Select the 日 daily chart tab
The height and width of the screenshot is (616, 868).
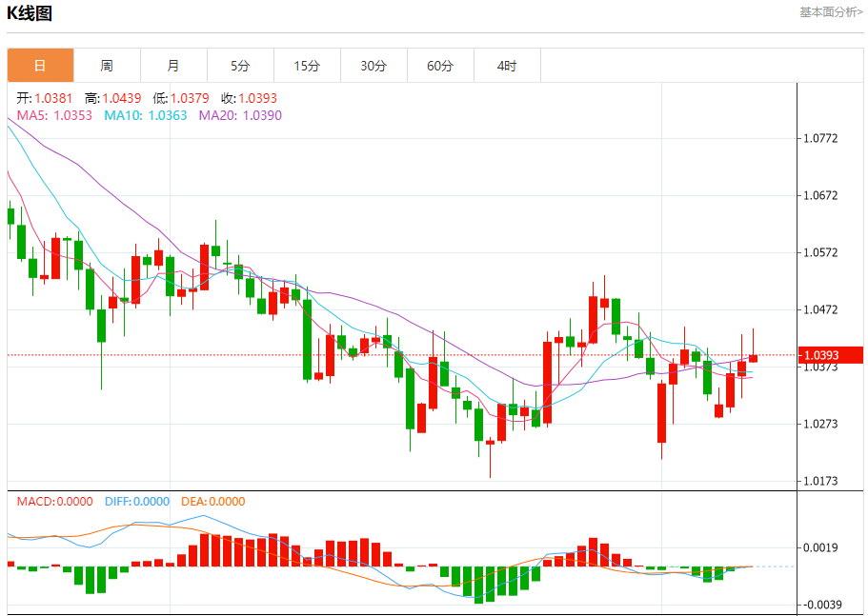pyautogui.click(x=40, y=66)
